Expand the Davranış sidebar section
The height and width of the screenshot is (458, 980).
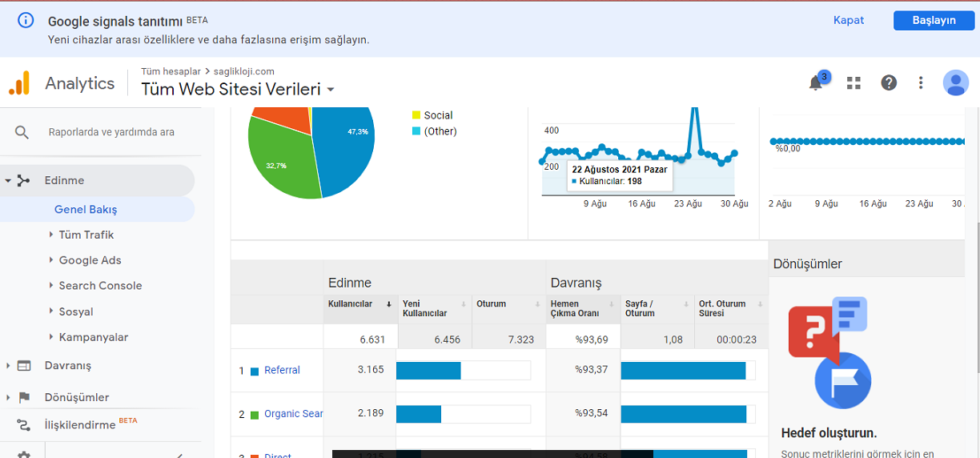[x=67, y=365]
